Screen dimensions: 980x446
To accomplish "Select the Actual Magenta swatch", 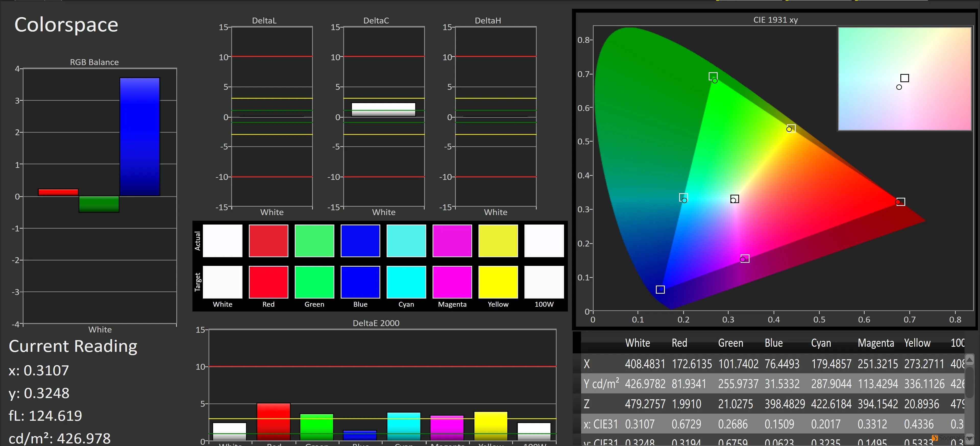I will (x=452, y=241).
